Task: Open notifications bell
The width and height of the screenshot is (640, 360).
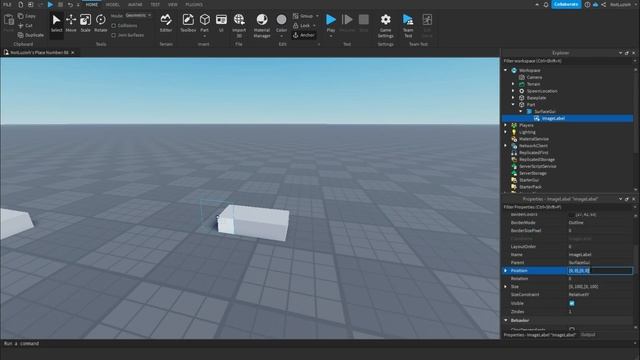Action: pyautogui.click(x=546, y=4)
